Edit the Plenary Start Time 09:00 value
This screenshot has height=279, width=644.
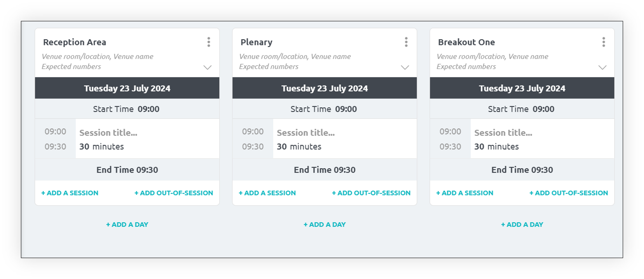pyautogui.click(x=346, y=109)
